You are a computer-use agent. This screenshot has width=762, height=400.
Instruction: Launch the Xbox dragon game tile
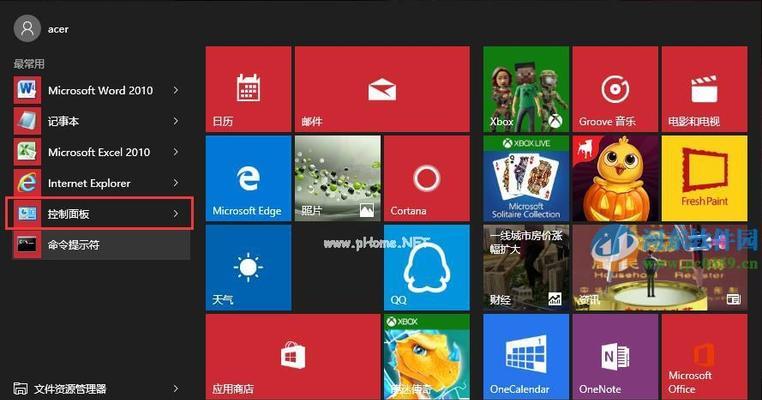coord(427,357)
